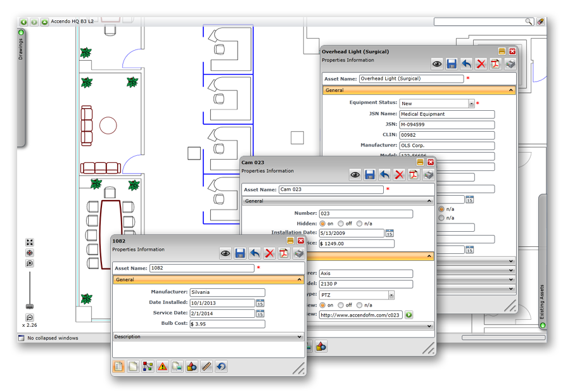The width and height of the screenshot is (570, 392).
Task: Zoom out with the magnifier minus icon
Action: coord(30,317)
